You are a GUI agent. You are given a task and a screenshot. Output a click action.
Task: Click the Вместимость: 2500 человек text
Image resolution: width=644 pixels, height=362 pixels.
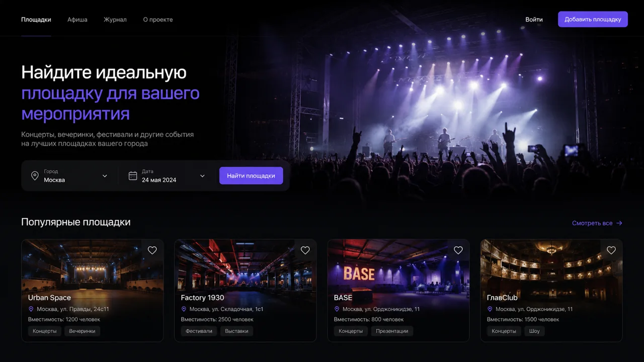pos(217,320)
